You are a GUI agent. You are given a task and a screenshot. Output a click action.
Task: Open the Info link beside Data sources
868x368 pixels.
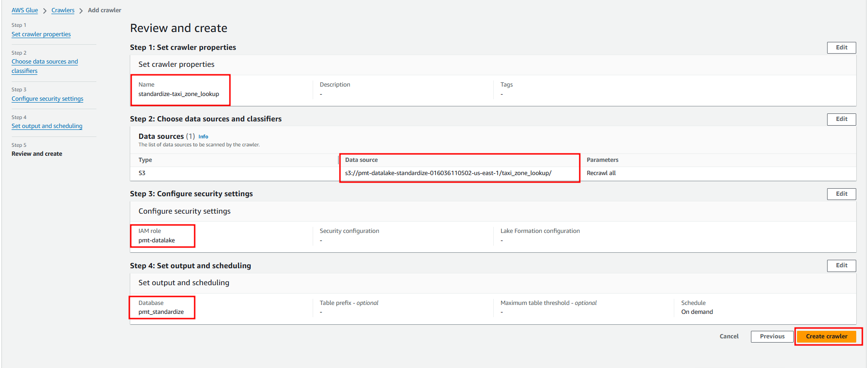tap(203, 137)
